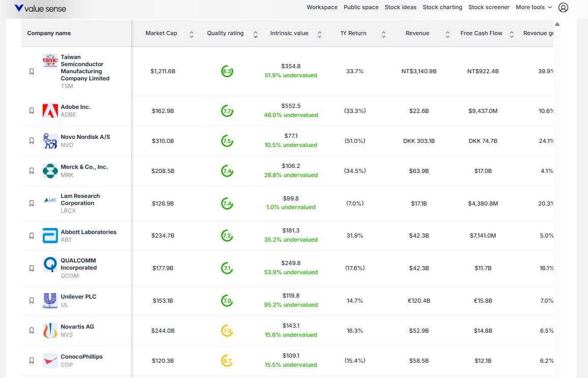Click the TSMC company logo
The image size is (588, 378).
pyautogui.click(x=50, y=61)
